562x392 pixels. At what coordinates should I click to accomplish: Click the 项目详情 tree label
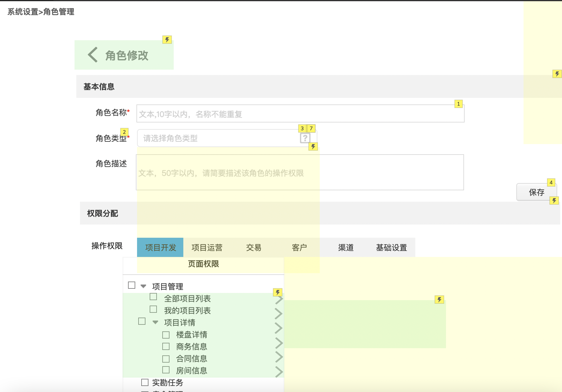pos(180,323)
